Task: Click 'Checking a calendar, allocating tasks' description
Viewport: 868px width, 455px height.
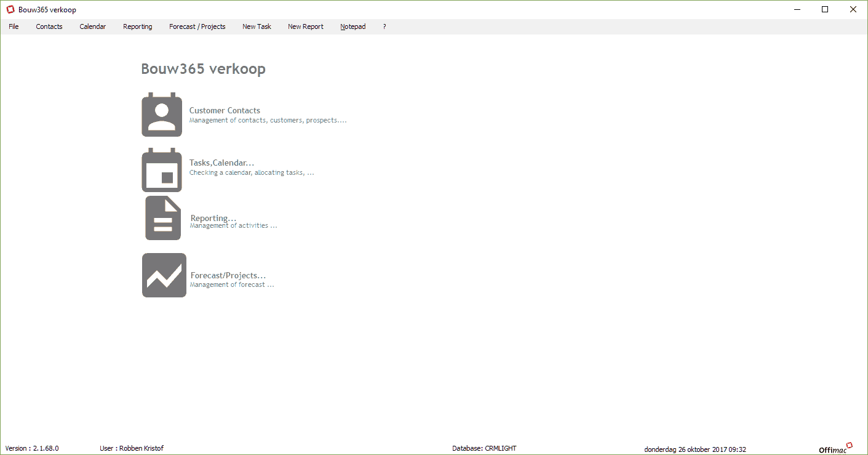Action: [252, 173]
